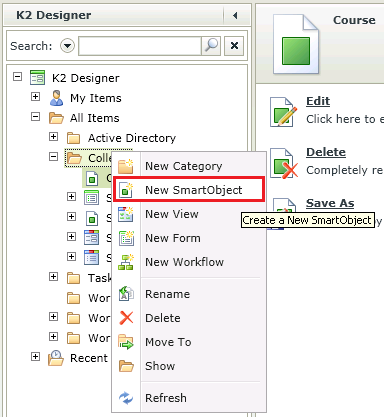This screenshot has width=384, height=417.
Task: Click the Edit pencil document icon
Action: [283, 112]
